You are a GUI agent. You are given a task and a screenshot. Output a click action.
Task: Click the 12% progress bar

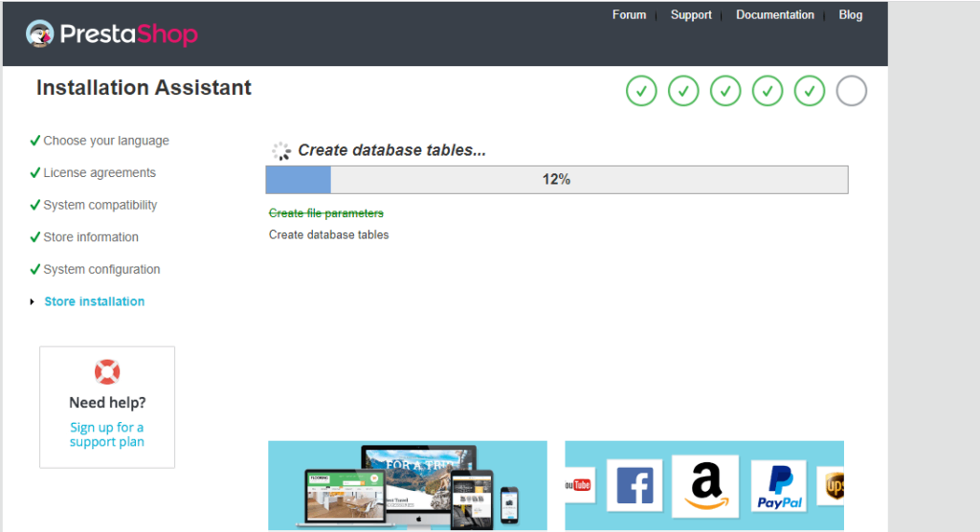click(557, 180)
